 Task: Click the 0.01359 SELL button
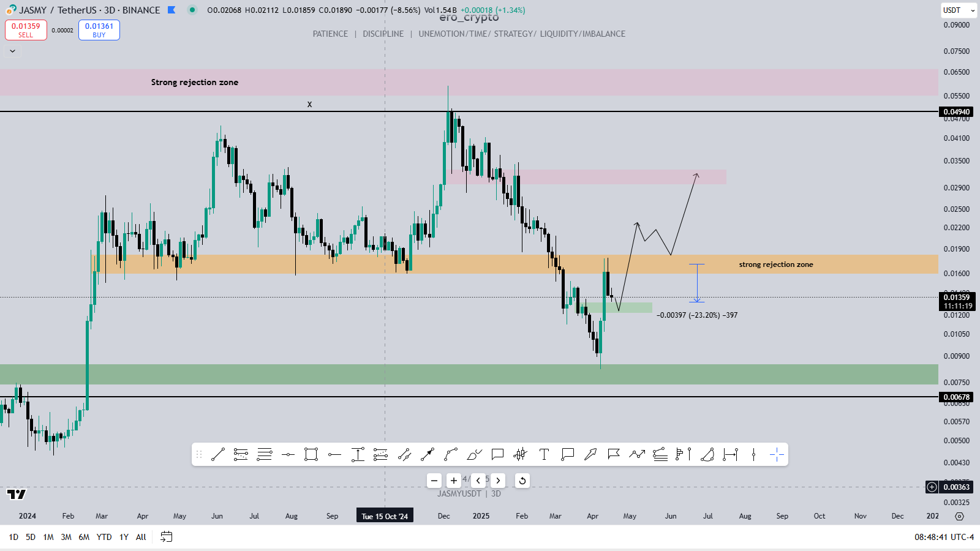click(26, 30)
